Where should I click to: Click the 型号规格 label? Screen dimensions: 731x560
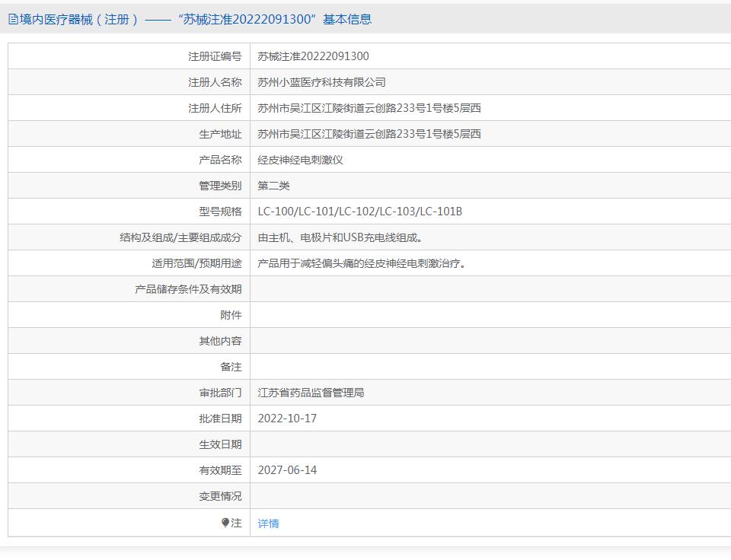[x=221, y=212]
